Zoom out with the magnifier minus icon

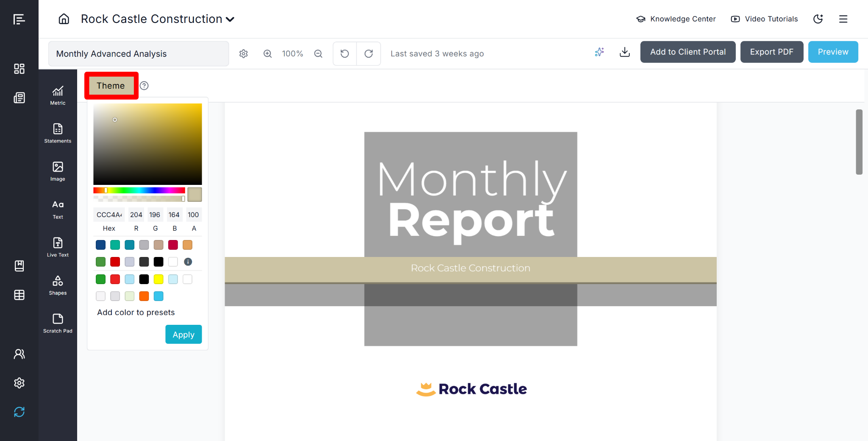pos(318,54)
